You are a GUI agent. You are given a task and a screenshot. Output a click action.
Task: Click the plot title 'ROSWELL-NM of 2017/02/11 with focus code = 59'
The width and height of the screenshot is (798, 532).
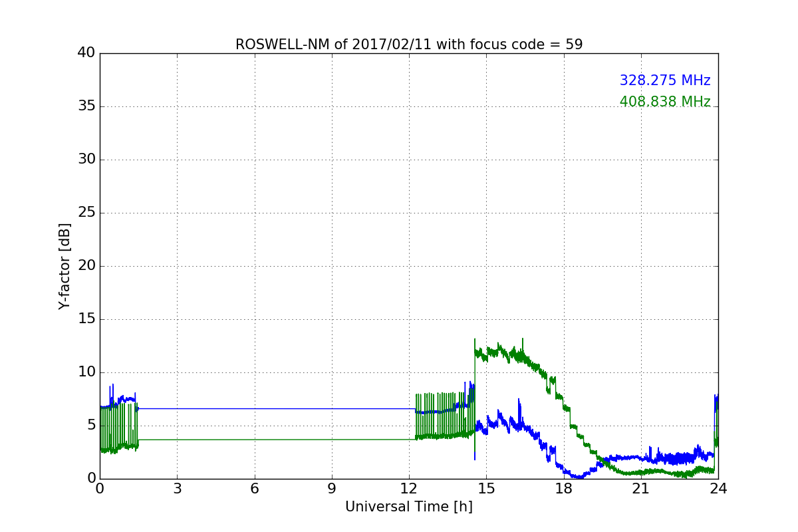pos(409,45)
